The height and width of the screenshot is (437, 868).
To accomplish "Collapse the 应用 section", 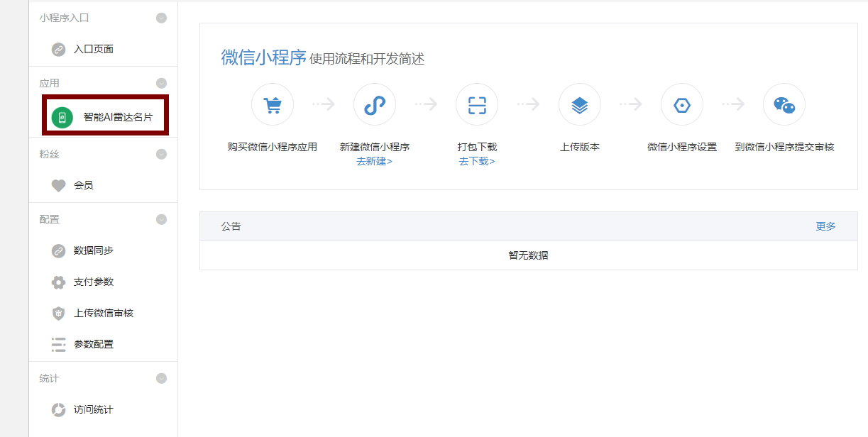I will [162, 83].
